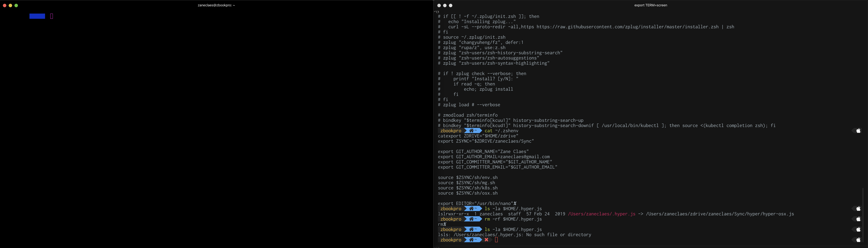
Task: Click the magenta outlined cursor in left terminal
Action: [52, 16]
